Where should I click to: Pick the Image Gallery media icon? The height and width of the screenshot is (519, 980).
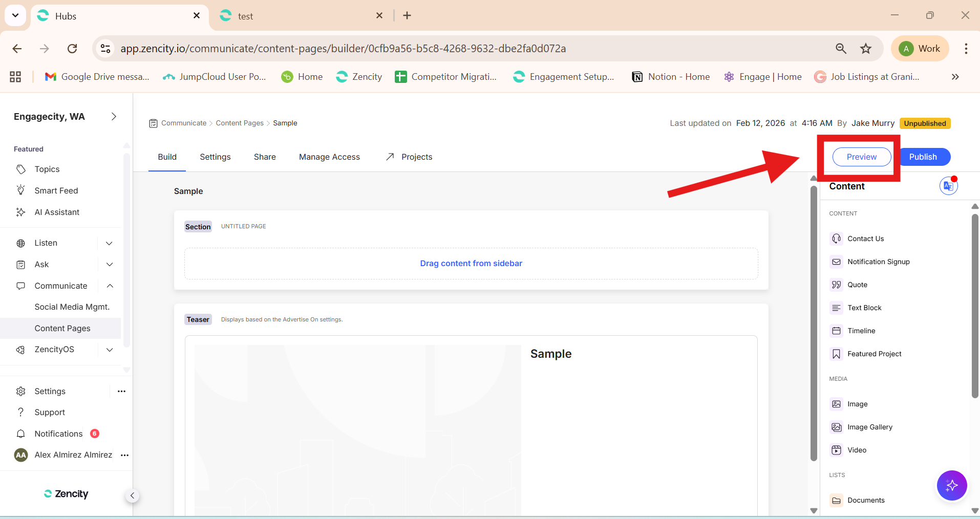coord(836,427)
